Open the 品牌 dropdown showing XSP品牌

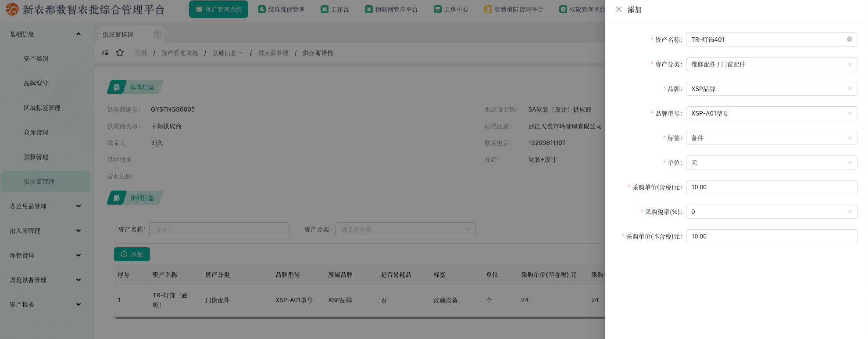point(771,89)
